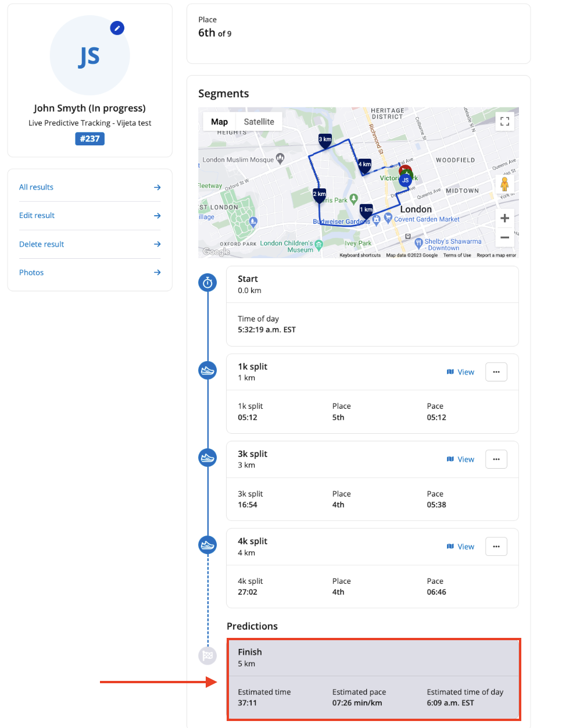
Task: Zoom in on the map
Action: [504, 218]
